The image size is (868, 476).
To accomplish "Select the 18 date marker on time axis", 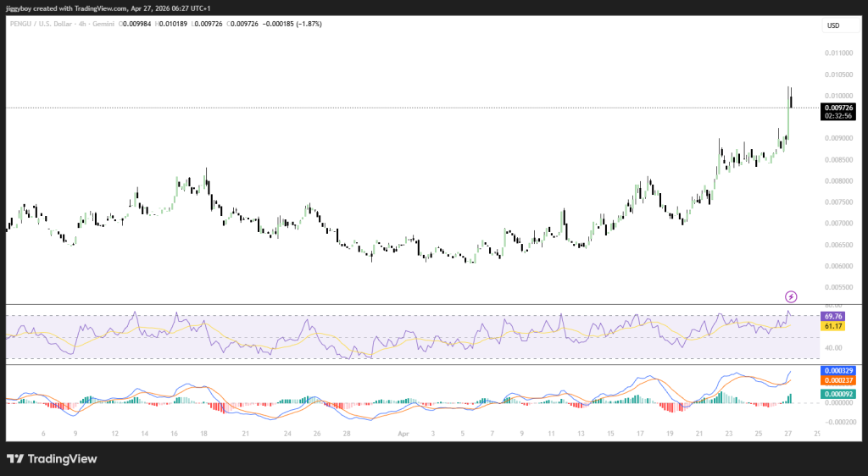I will (x=203, y=433).
